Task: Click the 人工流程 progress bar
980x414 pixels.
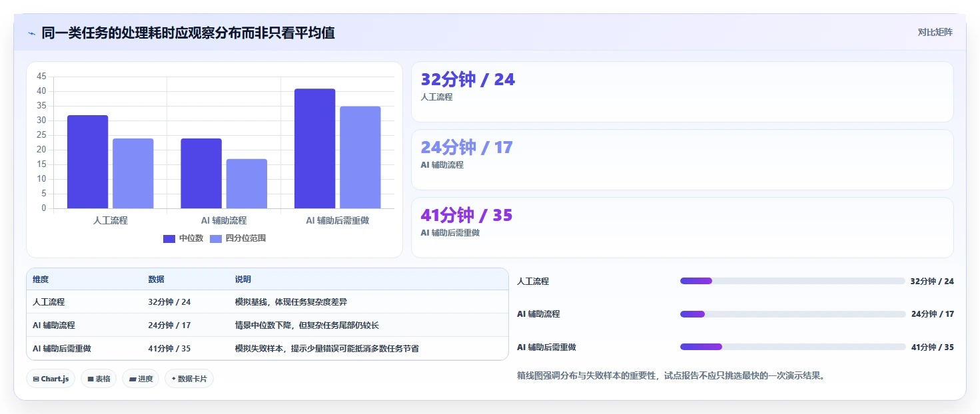Action: coord(792,281)
